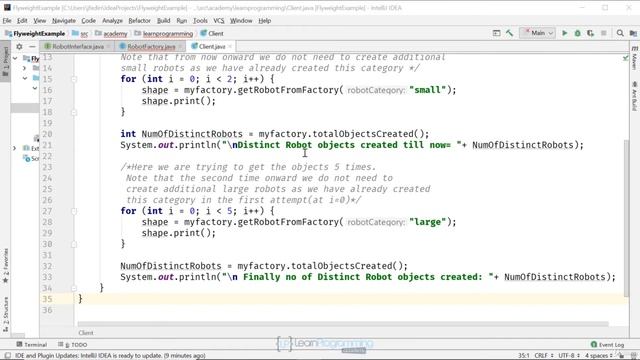Open the View menu

click(x=40, y=20)
